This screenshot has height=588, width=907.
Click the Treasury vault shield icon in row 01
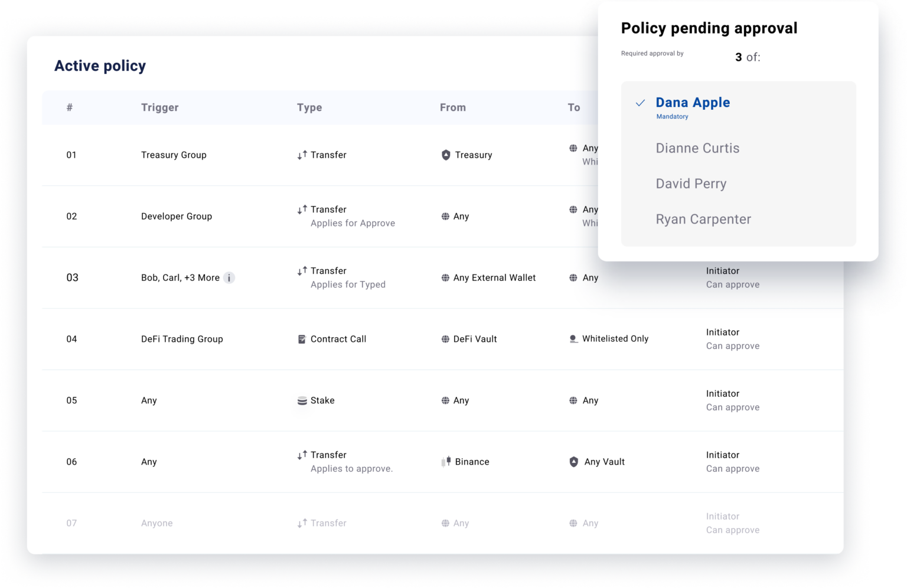click(x=446, y=155)
